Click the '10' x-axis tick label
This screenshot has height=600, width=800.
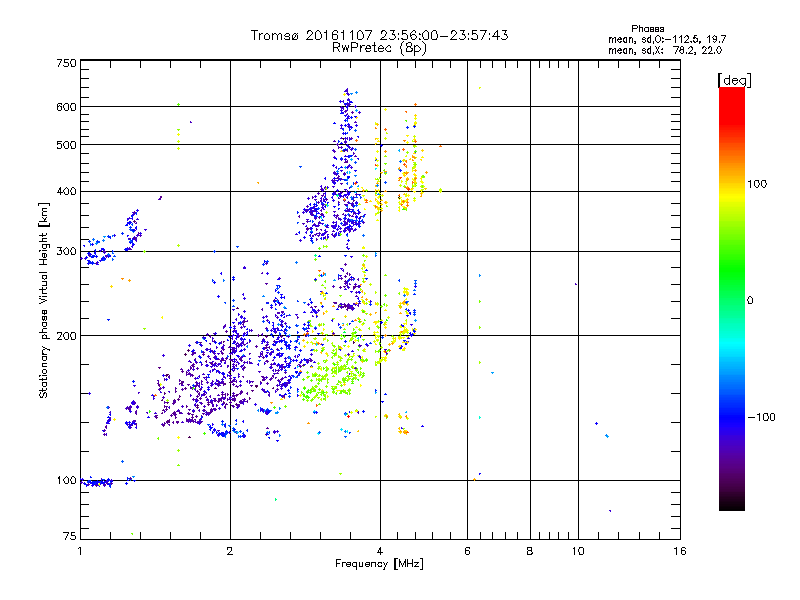[x=578, y=551]
